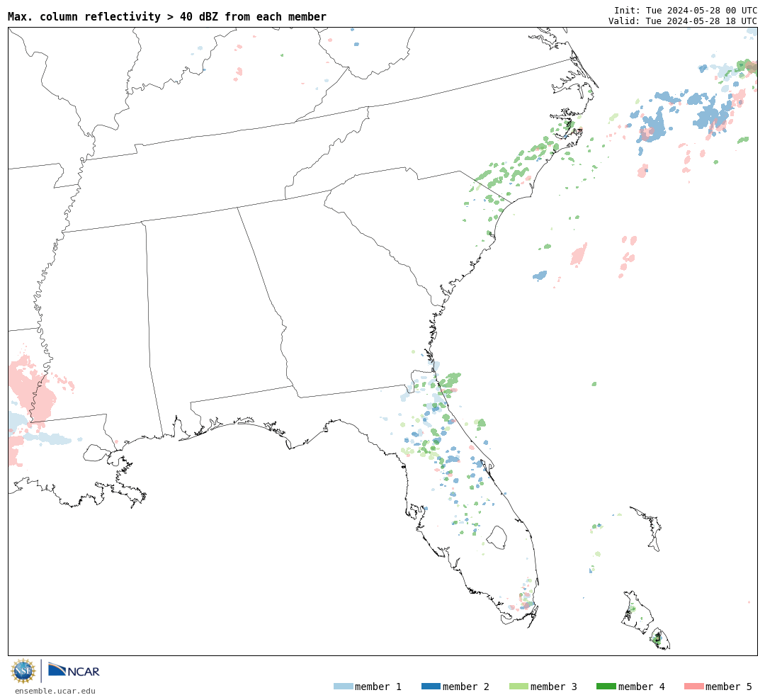Click the member 5 pink swatch
Screen dimensions: 765x700
coord(693,687)
